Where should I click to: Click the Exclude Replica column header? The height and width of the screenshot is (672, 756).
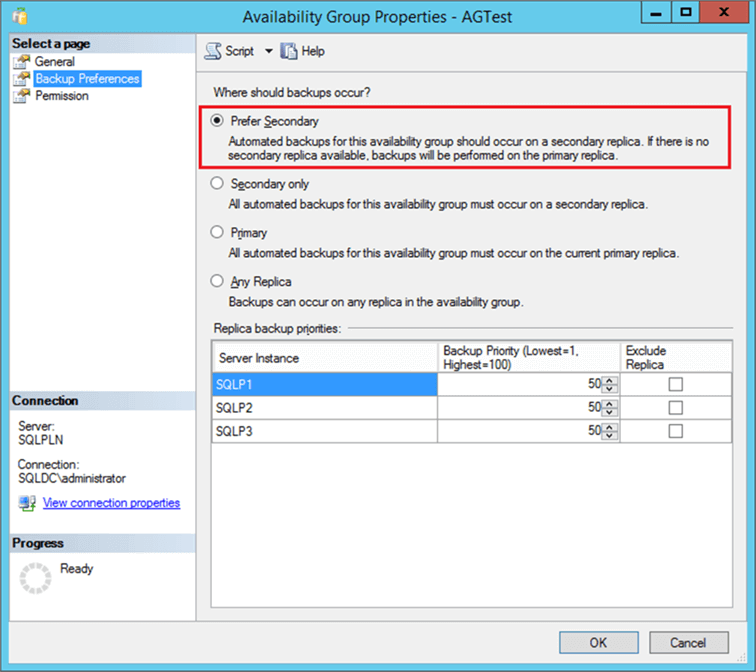coord(676,358)
